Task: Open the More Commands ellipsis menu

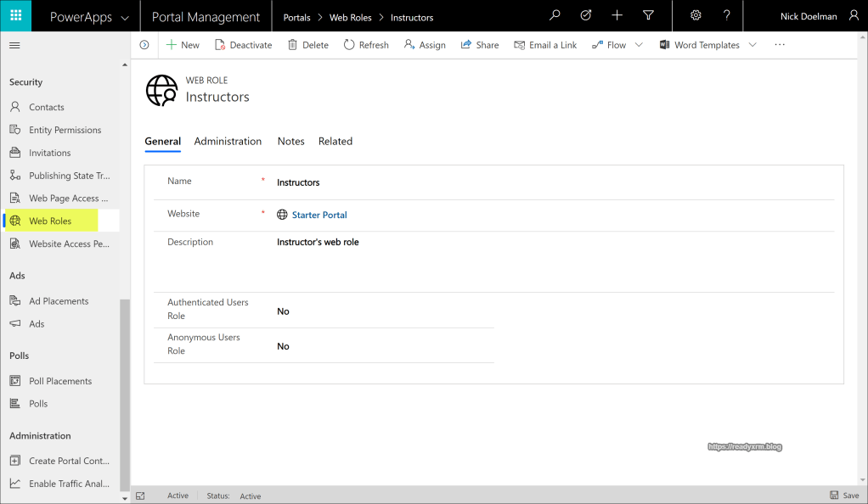Action: tap(780, 44)
